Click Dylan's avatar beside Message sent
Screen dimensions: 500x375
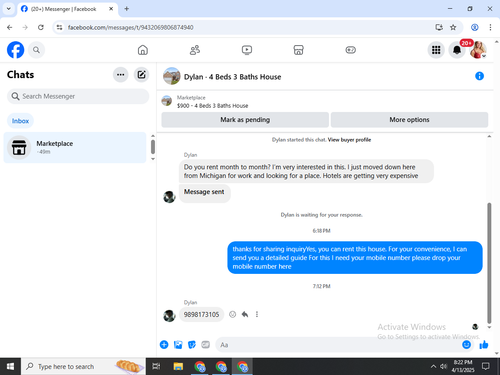(169, 197)
